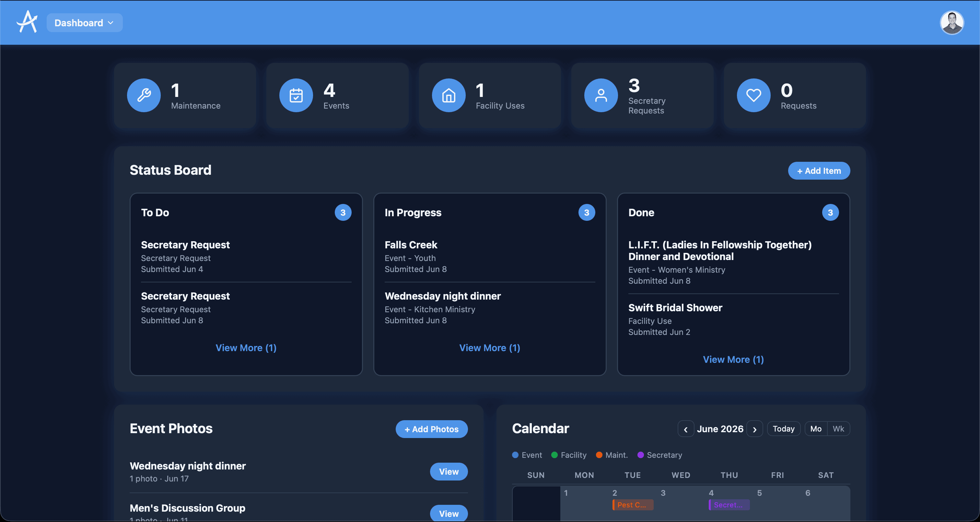The width and height of the screenshot is (980, 522).
Task: Expand View More in Done column
Action: pos(733,360)
